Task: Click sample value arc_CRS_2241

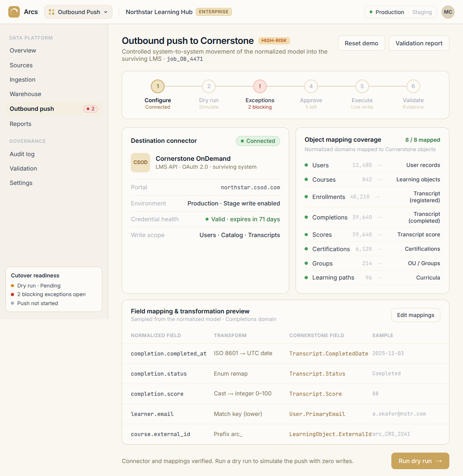Action: click(x=391, y=434)
